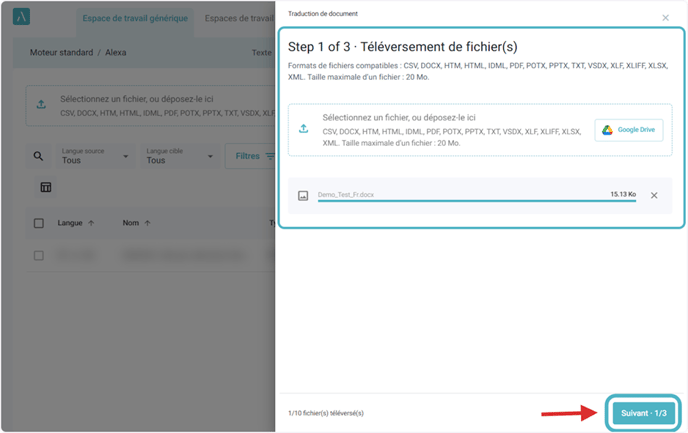The image size is (688, 433).
Task: Click the Demo_Test_Fr.docx upload progress bar
Action: [462, 201]
